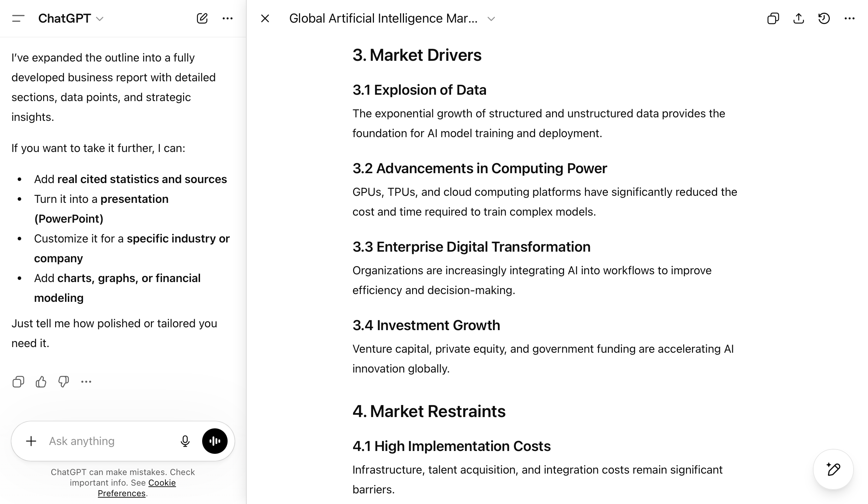Expand the ChatGPT model dropdown
The height and width of the screenshot is (504, 868).
click(x=71, y=18)
